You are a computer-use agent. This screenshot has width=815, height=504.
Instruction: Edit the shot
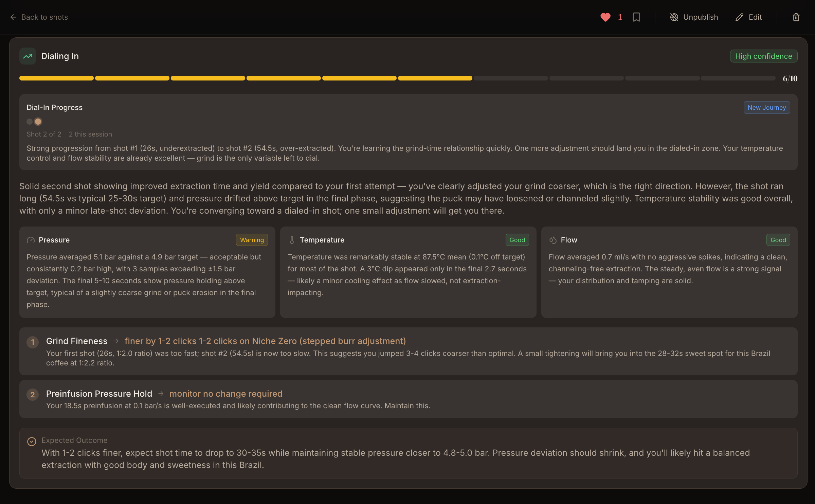tap(748, 17)
